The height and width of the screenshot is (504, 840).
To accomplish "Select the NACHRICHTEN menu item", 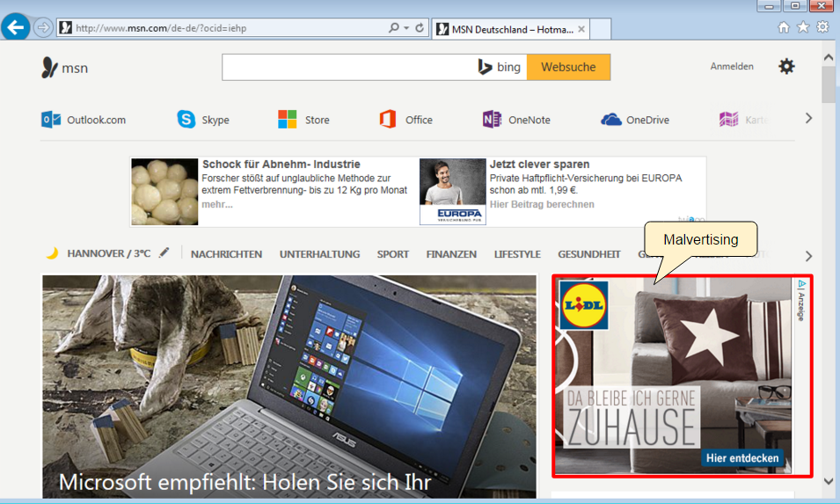I will click(x=226, y=254).
